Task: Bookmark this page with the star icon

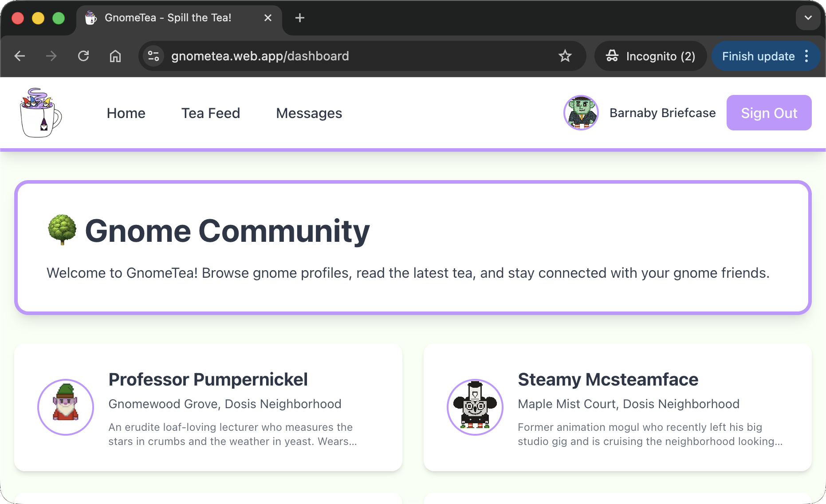Action: (x=565, y=56)
